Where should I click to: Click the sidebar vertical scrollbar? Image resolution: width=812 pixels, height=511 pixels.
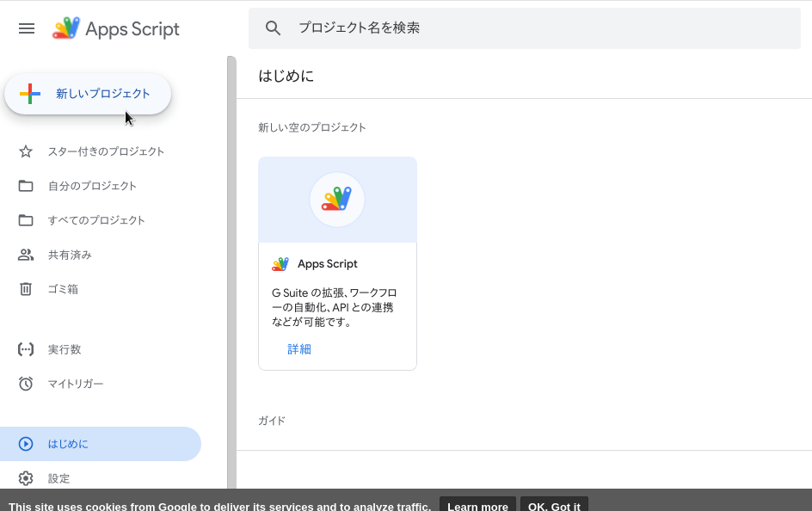point(231,258)
